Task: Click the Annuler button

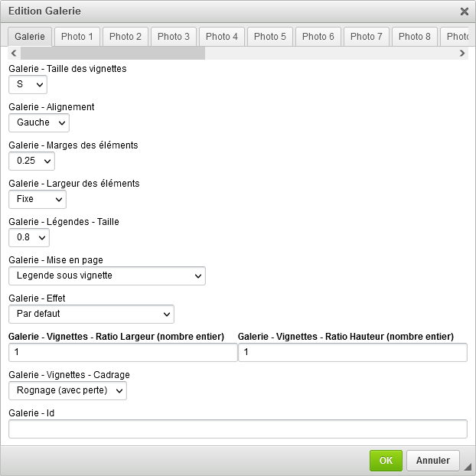Action: 433,461
